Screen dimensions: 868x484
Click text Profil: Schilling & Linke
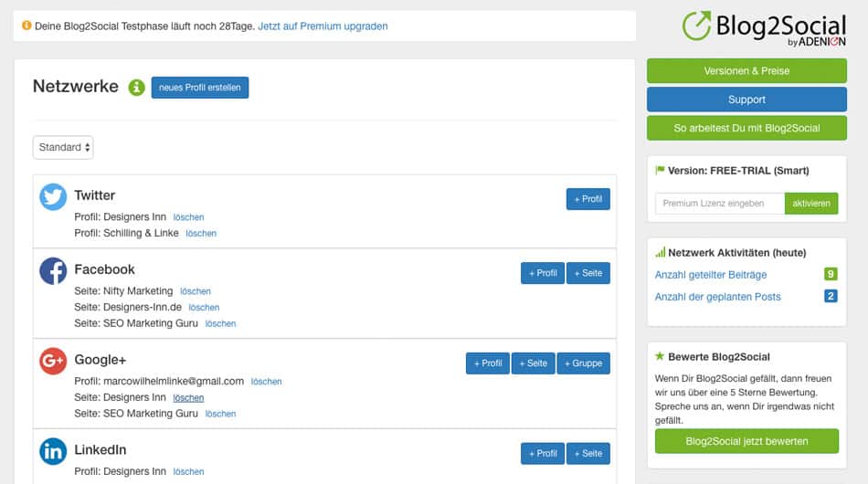[x=126, y=233]
